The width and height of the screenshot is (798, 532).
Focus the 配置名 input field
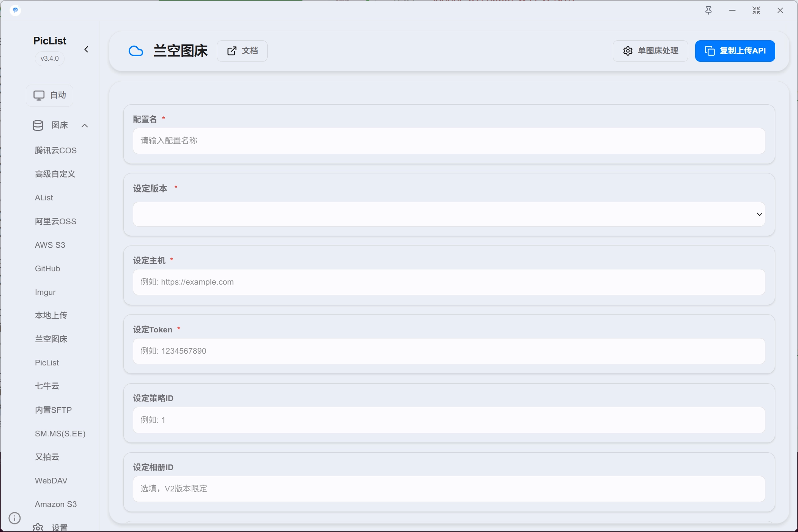pyautogui.click(x=449, y=141)
